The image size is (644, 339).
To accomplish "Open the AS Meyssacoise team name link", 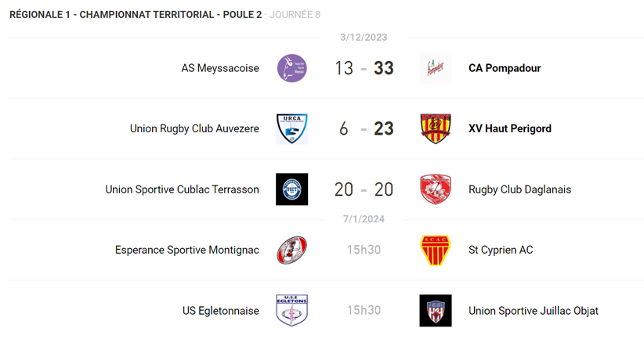I will [220, 68].
